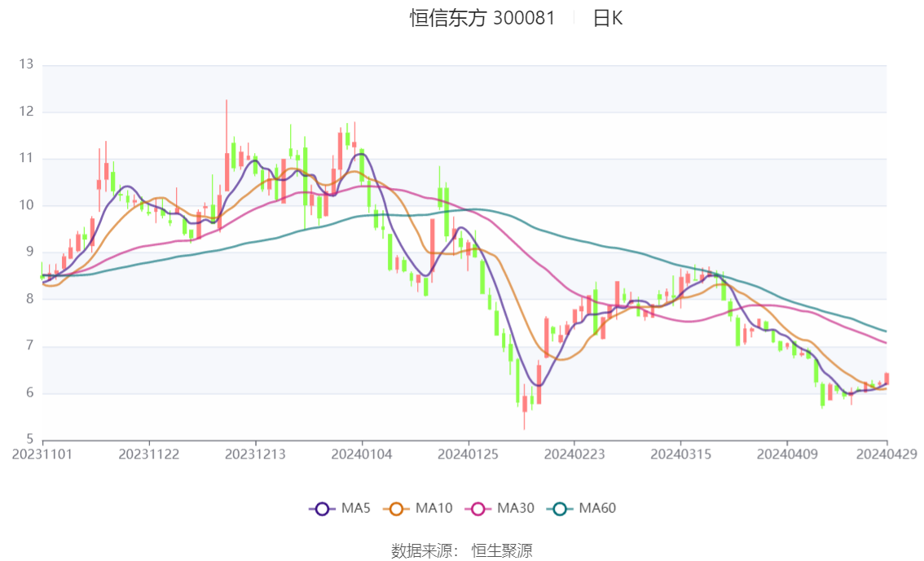The width and height of the screenshot is (924, 561).
Task: Click the 恒生聚源 data source text
Action: pyautogui.click(x=502, y=551)
